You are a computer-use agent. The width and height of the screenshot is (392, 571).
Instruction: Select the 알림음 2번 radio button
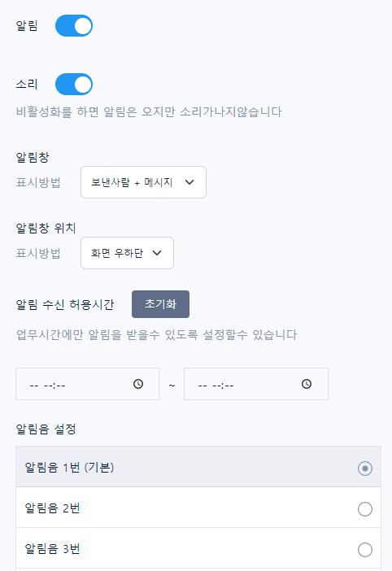[365, 509]
